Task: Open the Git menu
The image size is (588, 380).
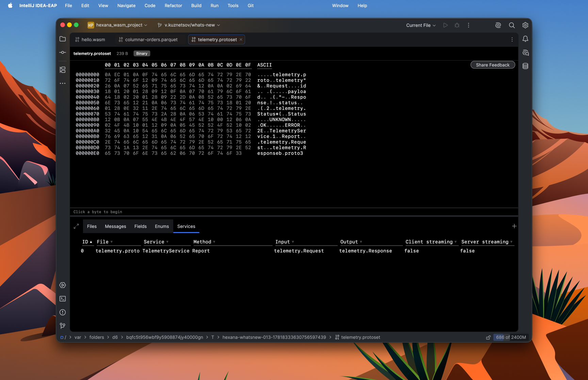Action: [250, 5]
